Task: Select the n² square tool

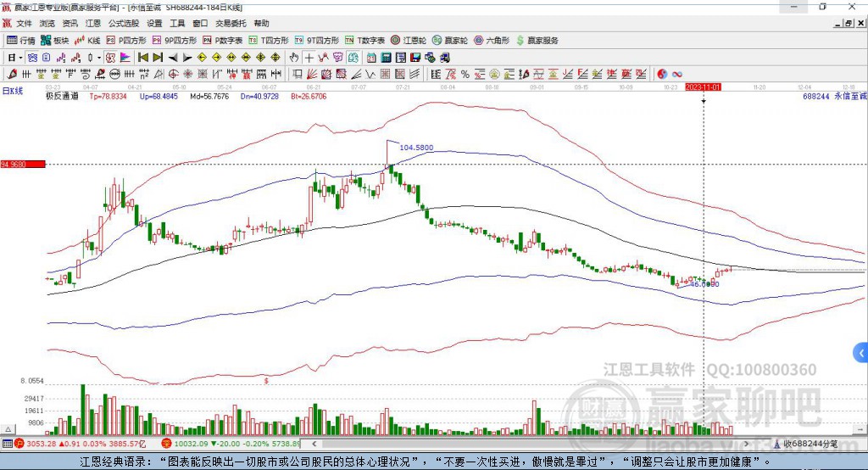Action: point(144,75)
